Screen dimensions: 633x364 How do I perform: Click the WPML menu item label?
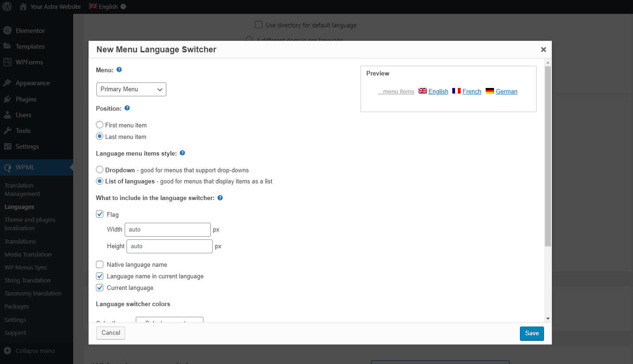(25, 167)
